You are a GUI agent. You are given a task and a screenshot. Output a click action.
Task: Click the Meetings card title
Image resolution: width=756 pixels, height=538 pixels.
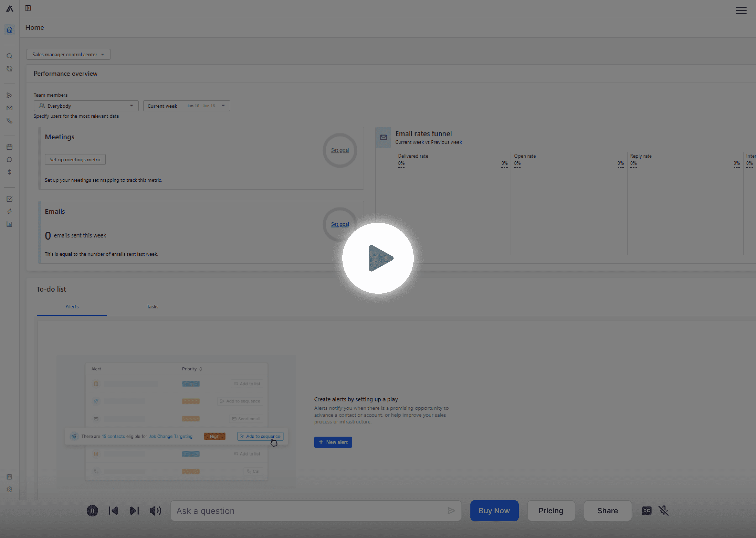(60, 137)
